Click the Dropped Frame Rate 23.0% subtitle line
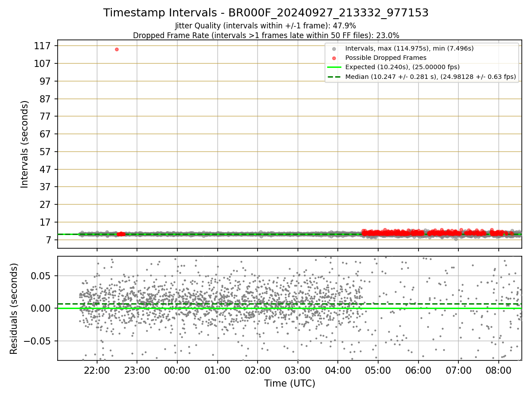532x399 pixels. pos(266,35)
